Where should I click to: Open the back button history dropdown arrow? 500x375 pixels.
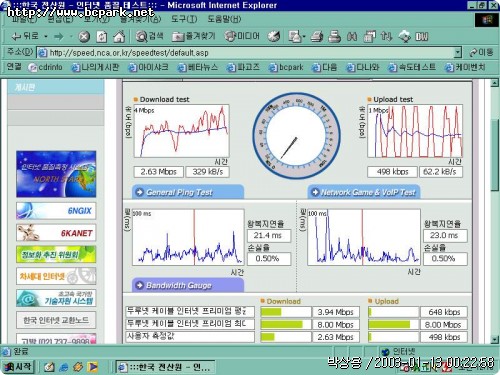tap(46, 36)
